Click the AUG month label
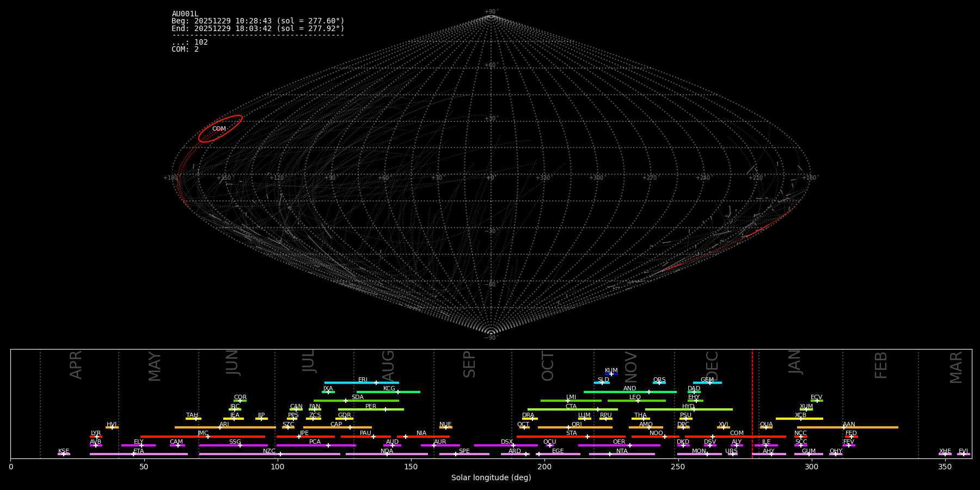Image resolution: width=980 pixels, height=490 pixels. [x=388, y=365]
